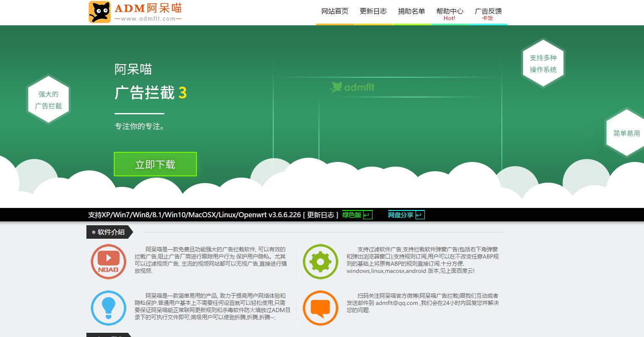
Task: Open the 广告反馈 卡饭 nav item
Action: pos(488,11)
